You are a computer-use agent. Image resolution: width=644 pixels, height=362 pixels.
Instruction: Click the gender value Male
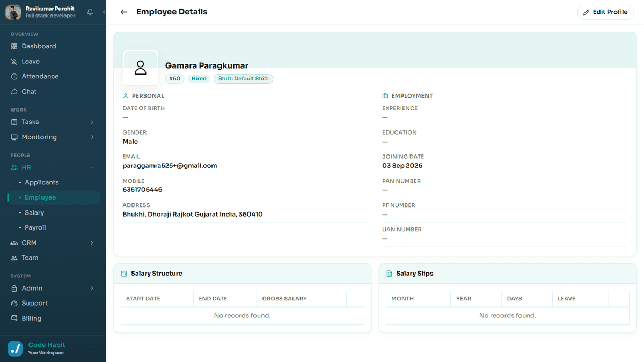click(130, 142)
